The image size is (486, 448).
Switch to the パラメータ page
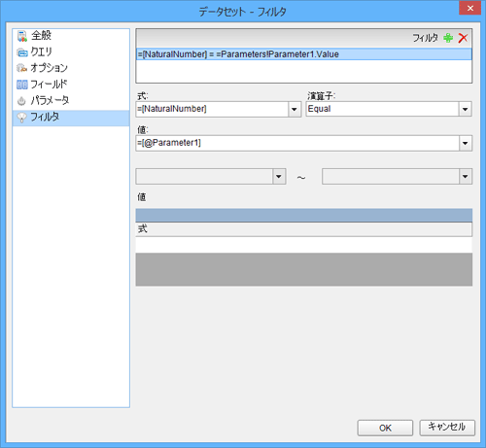click(x=50, y=101)
